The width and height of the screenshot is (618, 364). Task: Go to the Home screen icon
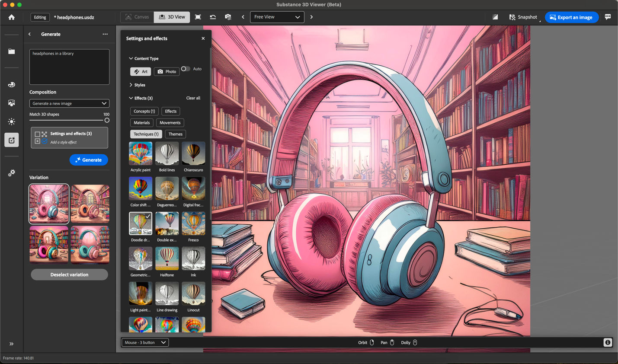12,17
